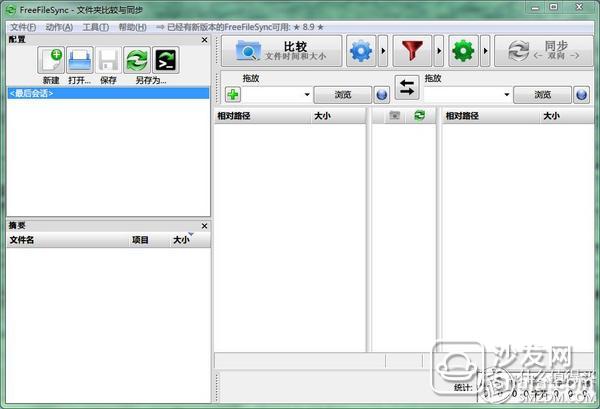The width and height of the screenshot is (600, 409).
Task: Sort summary by Items (项目) column
Action: 148,240
